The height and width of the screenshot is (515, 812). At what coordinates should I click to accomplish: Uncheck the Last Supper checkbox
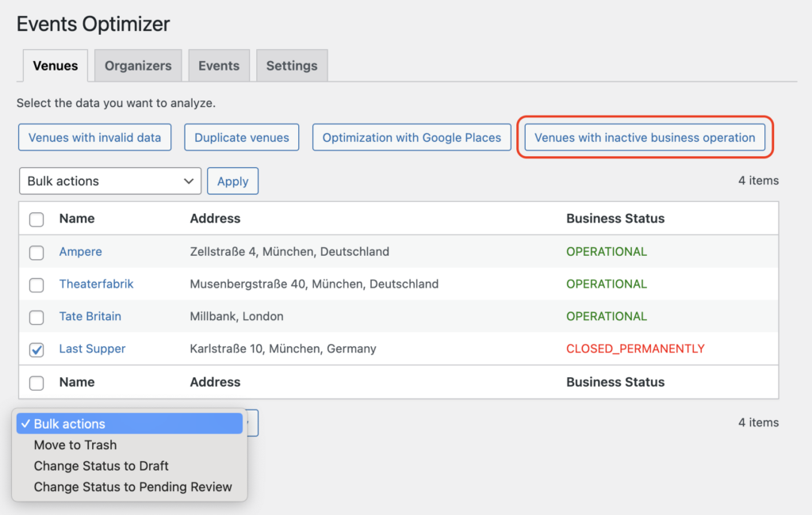tap(36, 349)
